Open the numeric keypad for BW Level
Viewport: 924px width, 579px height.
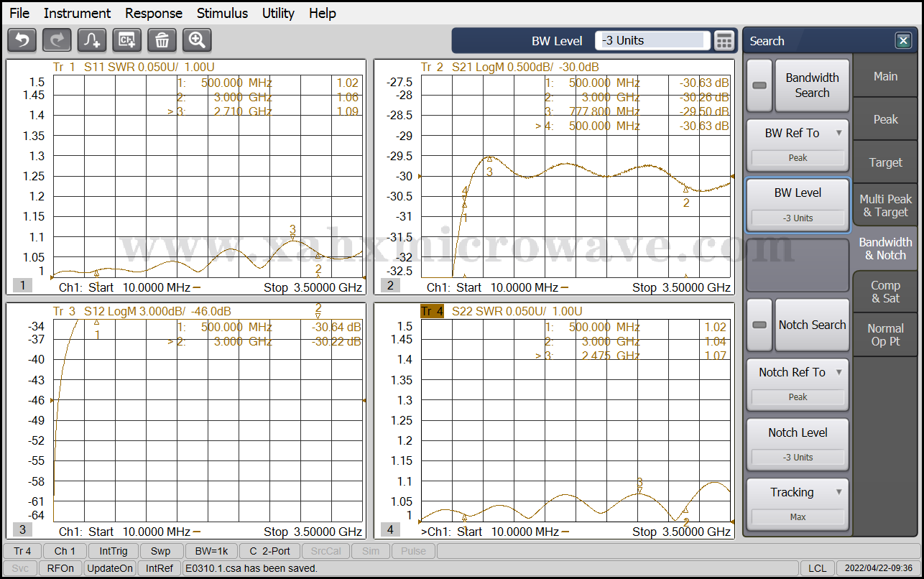tap(724, 41)
